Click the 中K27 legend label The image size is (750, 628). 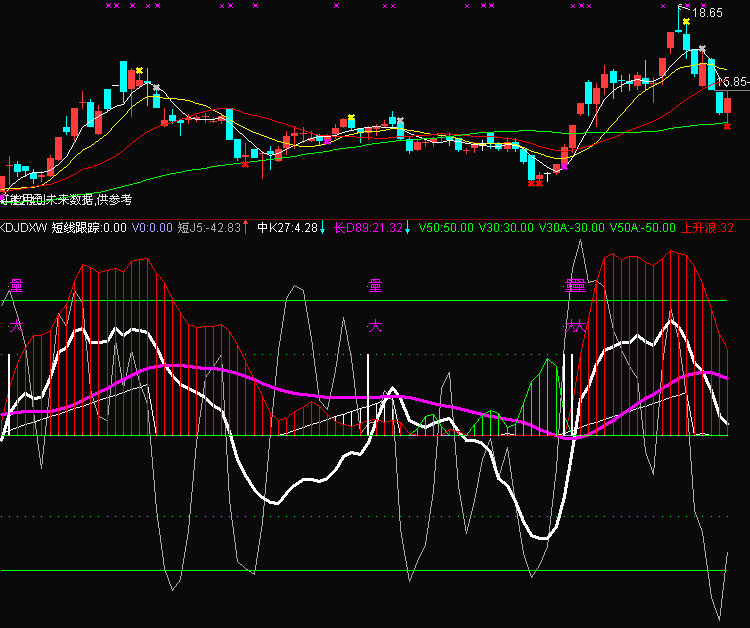[x=287, y=228]
